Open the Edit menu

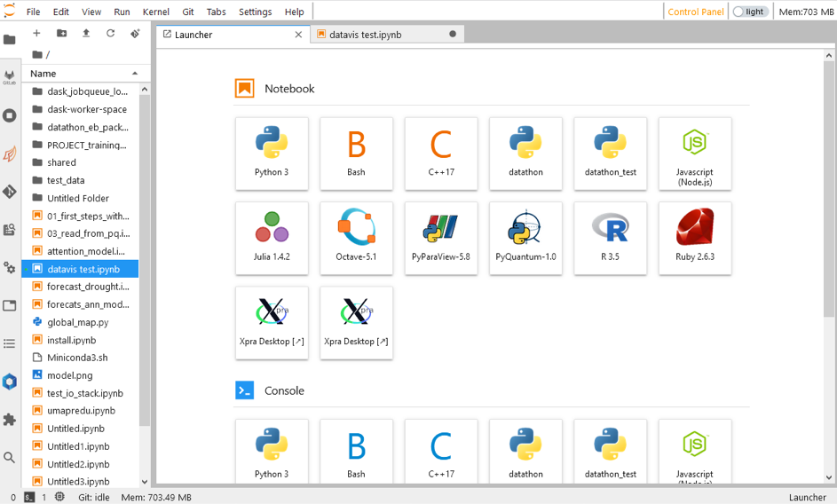61,12
